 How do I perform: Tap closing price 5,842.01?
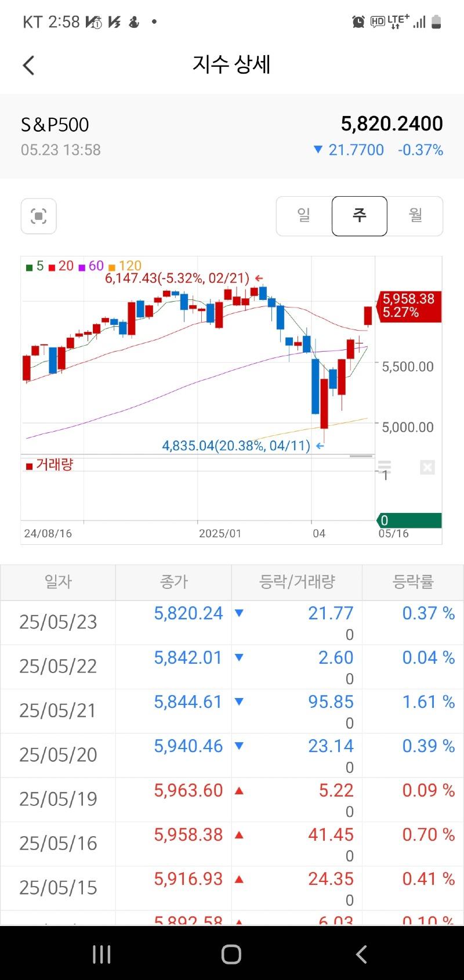click(x=188, y=657)
